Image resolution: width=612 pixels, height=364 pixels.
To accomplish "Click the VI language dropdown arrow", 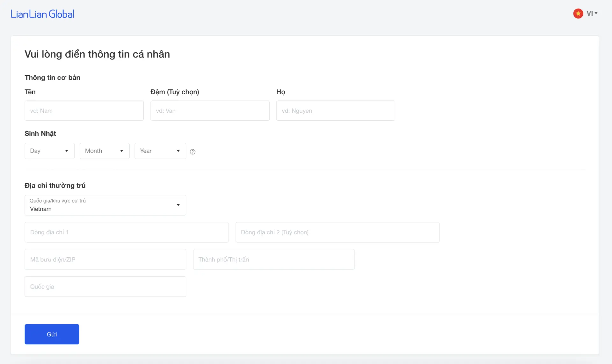I will coord(597,13).
